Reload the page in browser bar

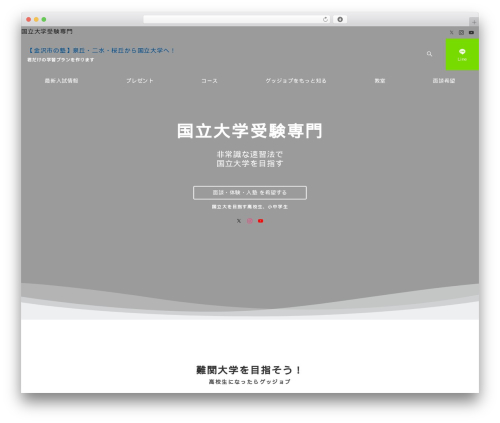325,19
